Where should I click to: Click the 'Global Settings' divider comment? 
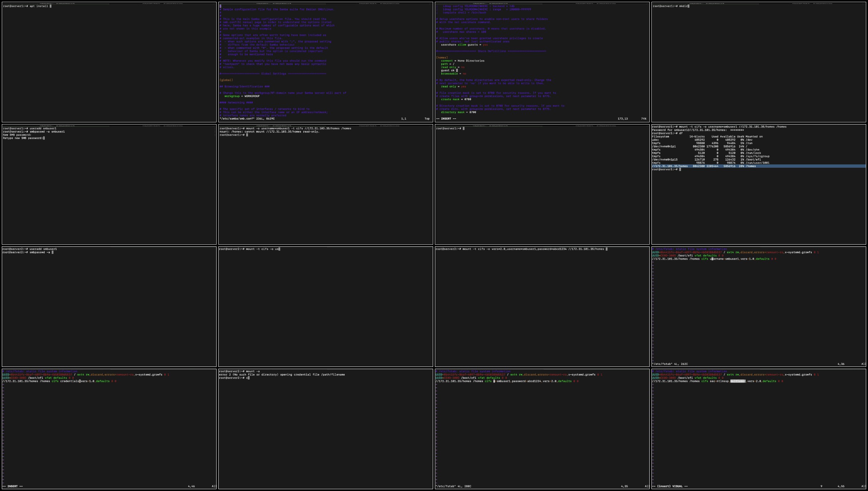(273, 74)
